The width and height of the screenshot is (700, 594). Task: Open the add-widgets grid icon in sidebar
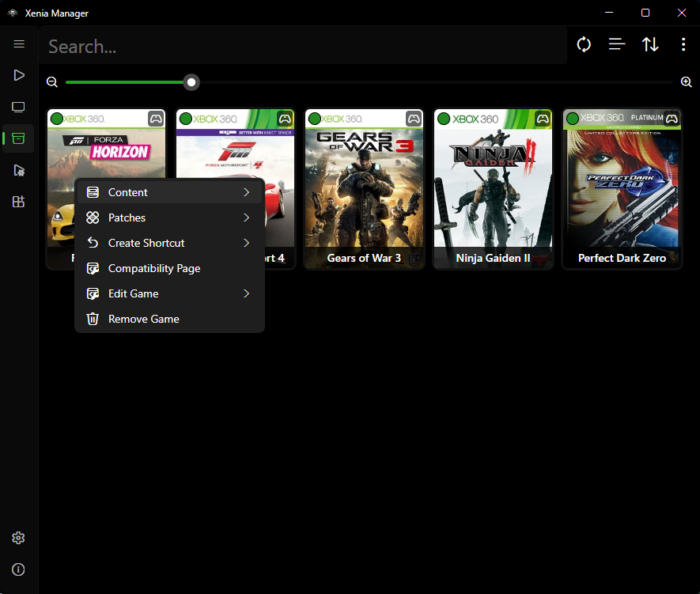pos(19,202)
